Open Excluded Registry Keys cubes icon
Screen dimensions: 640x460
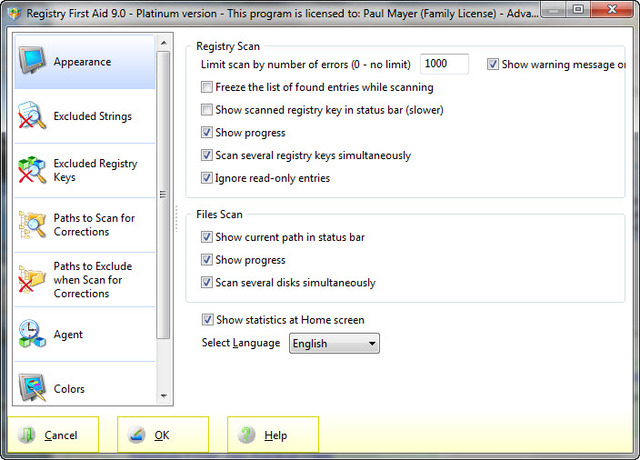[x=32, y=170]
